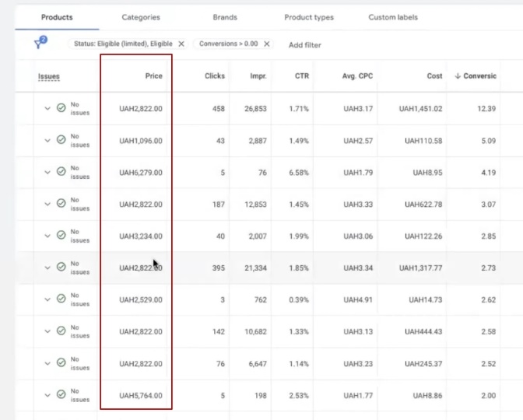This screenshot has width=523, height=420.
Task: Expand issues chevron in first UAH2,822.00 row
Action: [47, 108]
